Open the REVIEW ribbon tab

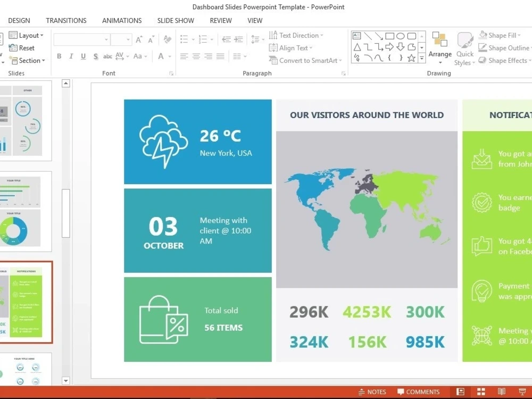(x=221, y=21)
